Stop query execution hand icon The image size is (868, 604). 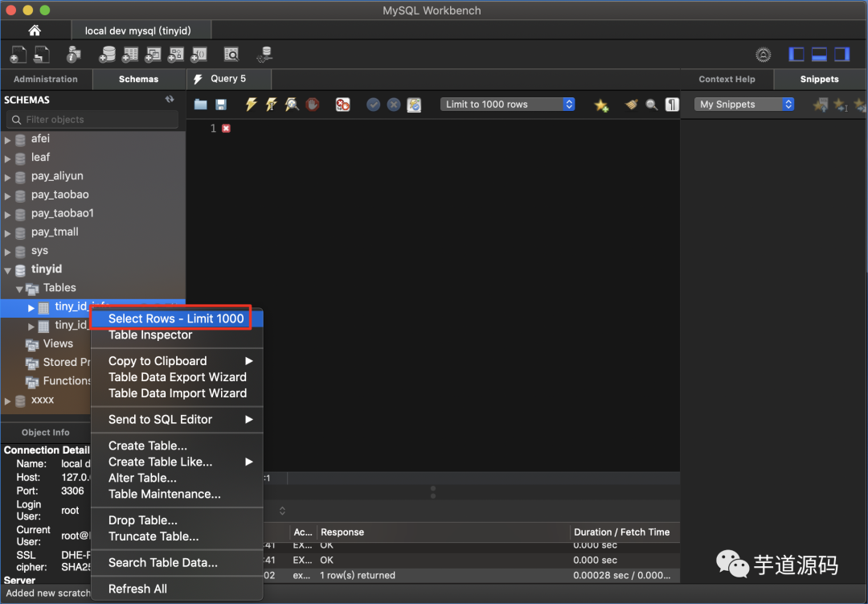point(312,105)
